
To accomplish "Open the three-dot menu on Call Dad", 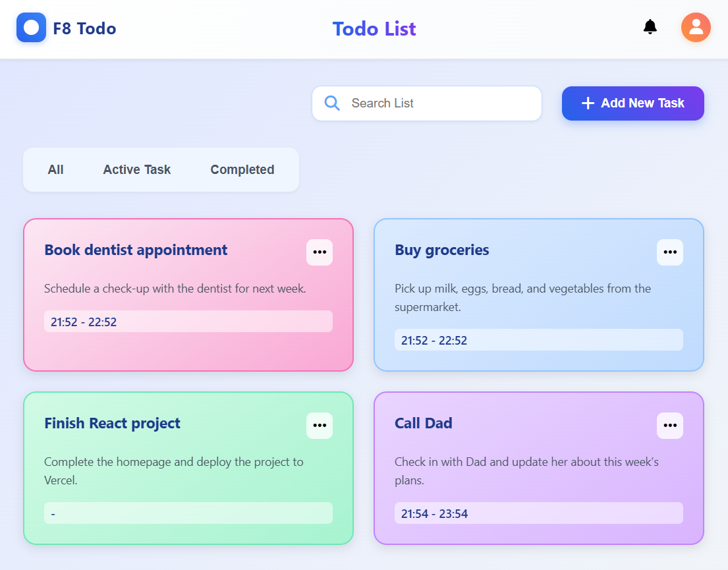I will coord(670,426).
